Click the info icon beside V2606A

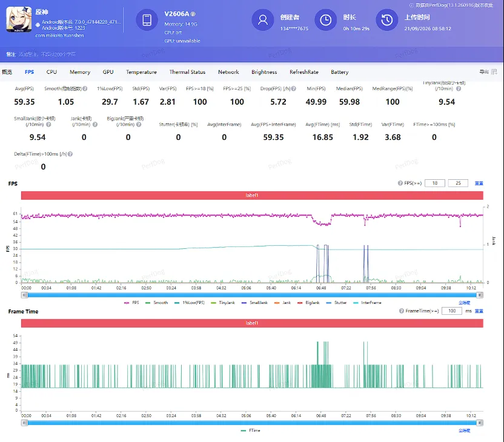coord(193,14)
